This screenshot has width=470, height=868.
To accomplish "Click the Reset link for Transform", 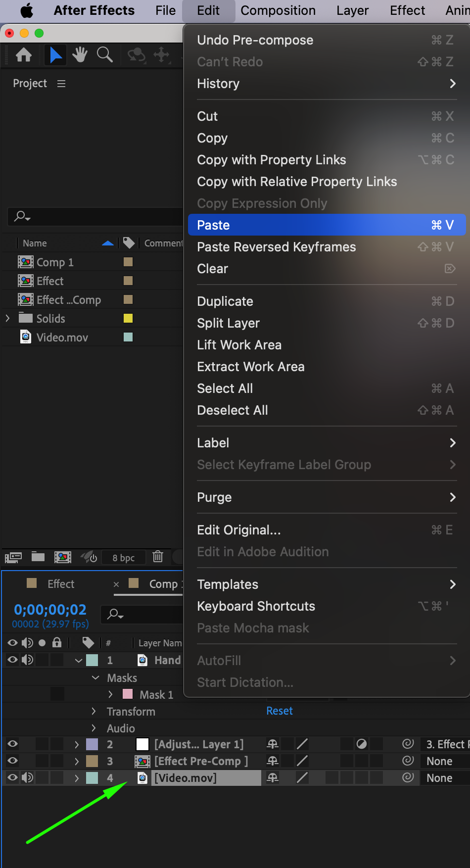I will click(280, 711).
